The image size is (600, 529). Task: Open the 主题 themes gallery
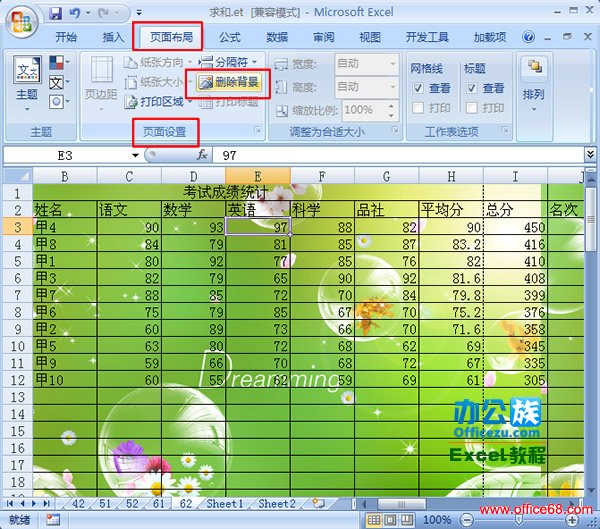coord(26,80)
